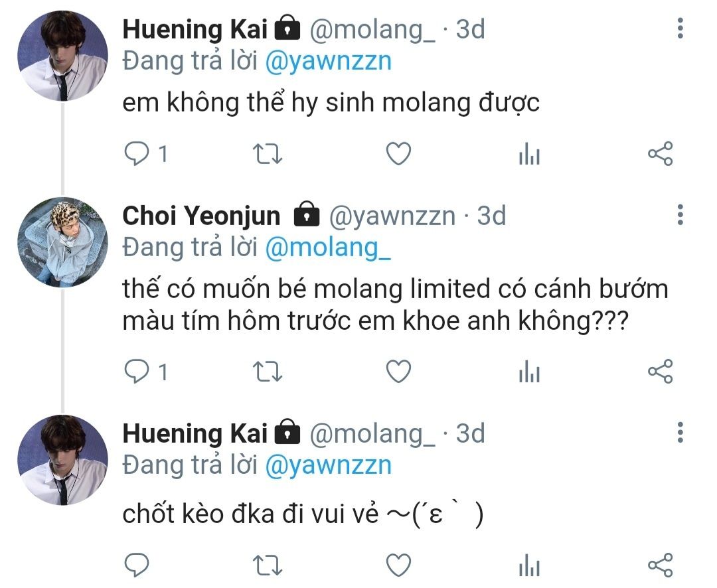Viewport: 717px width, 588px height.
Task: Open @molang_ mention in Choi Yeonjun's reply
Action: coord(328,248)
